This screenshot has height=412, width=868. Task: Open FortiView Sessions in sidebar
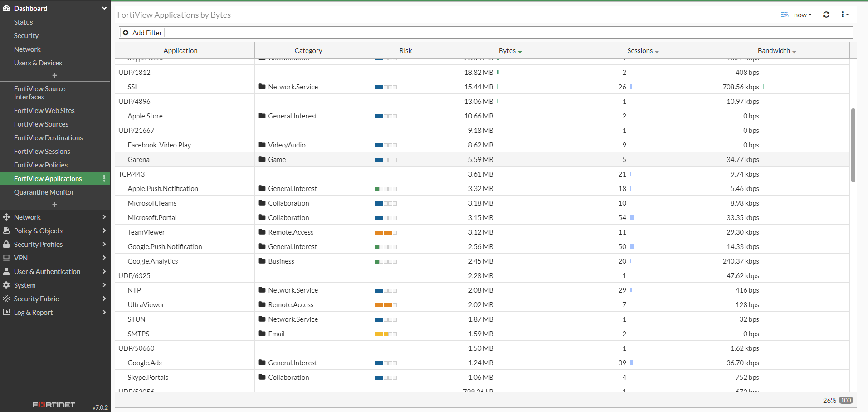pyautogui.click(x=42, y=151)
